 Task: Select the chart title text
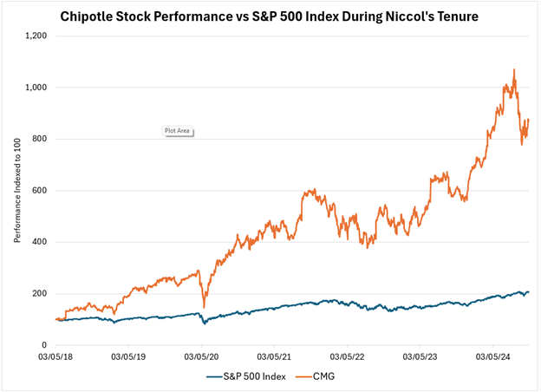tap(270, 16)
